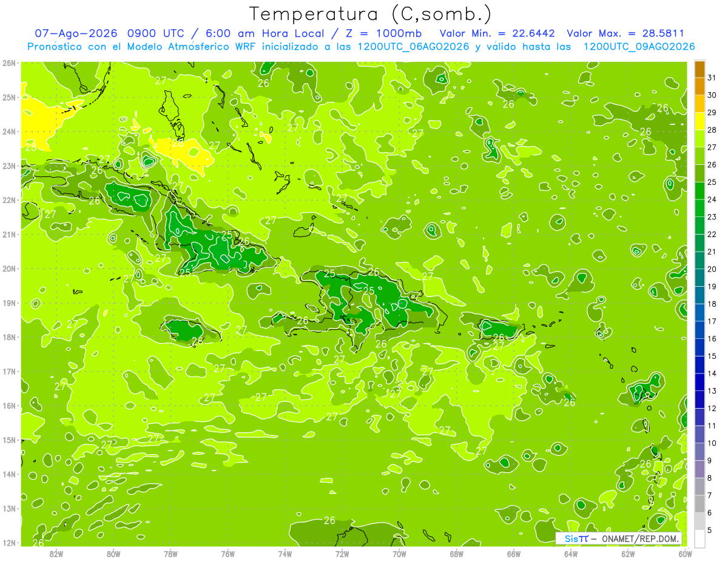Click the longitude axis label '70W'
Image resolution: width=728 pixels, height=562 pixels.
tap(399, 554)
